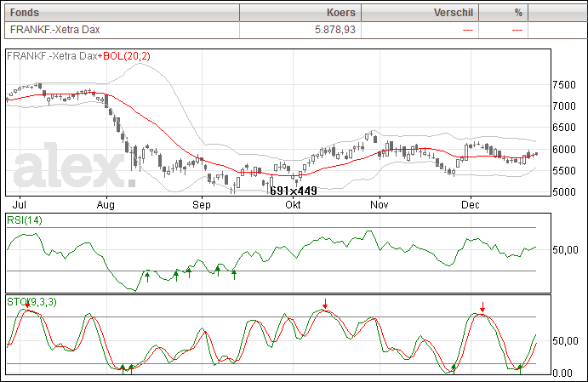Screen dimensions: 588x382
Task: Click the Fonds column header
Action: click(x=122, y=13)
